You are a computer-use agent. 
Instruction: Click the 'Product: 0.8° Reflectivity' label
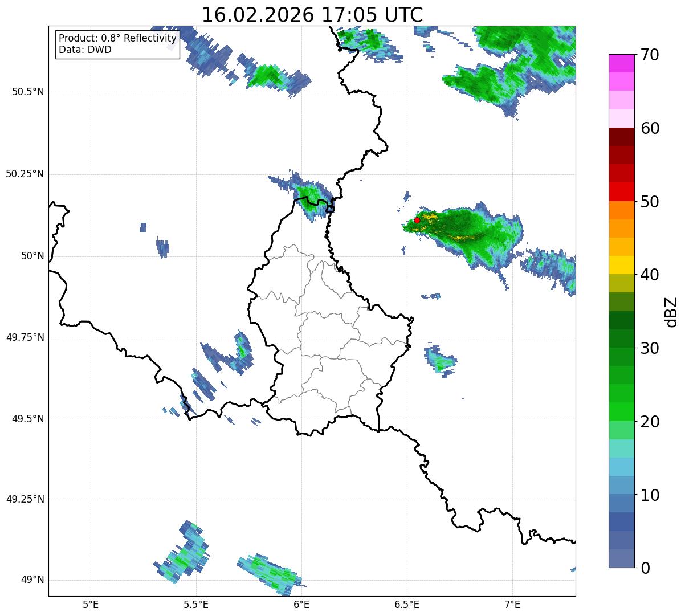[118, 38]
